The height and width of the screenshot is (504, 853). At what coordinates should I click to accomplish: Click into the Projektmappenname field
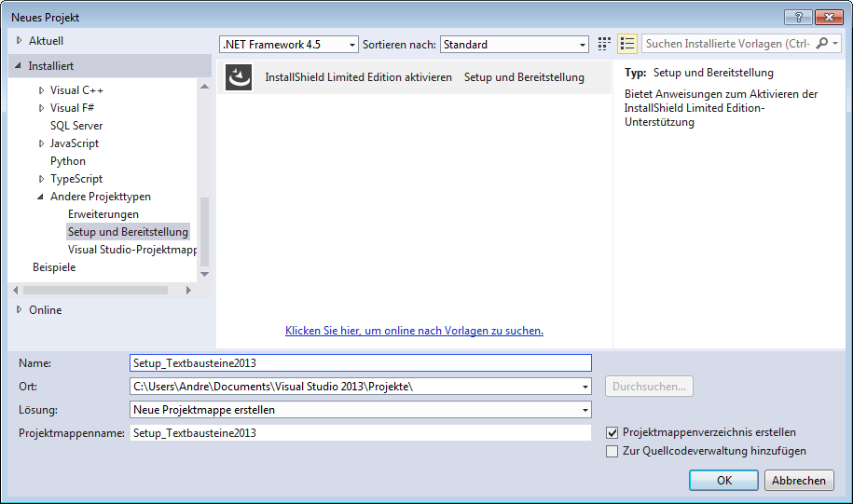361,433
